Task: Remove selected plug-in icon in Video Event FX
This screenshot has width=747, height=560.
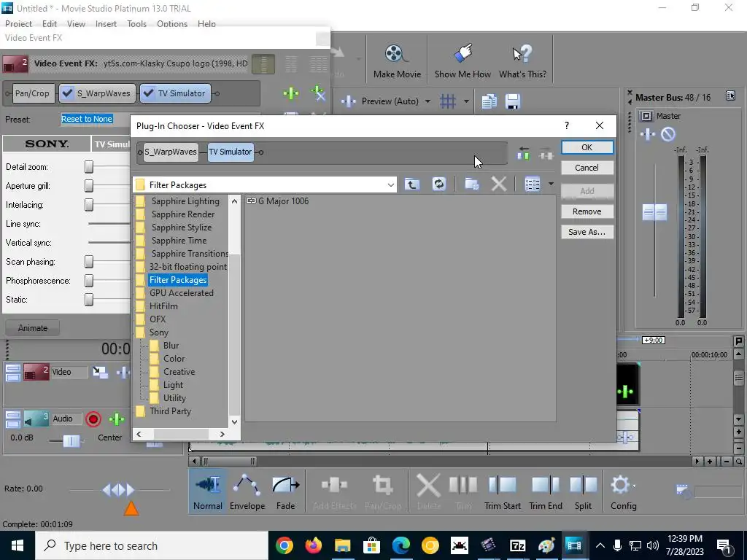Action: [x=318, y=93]
